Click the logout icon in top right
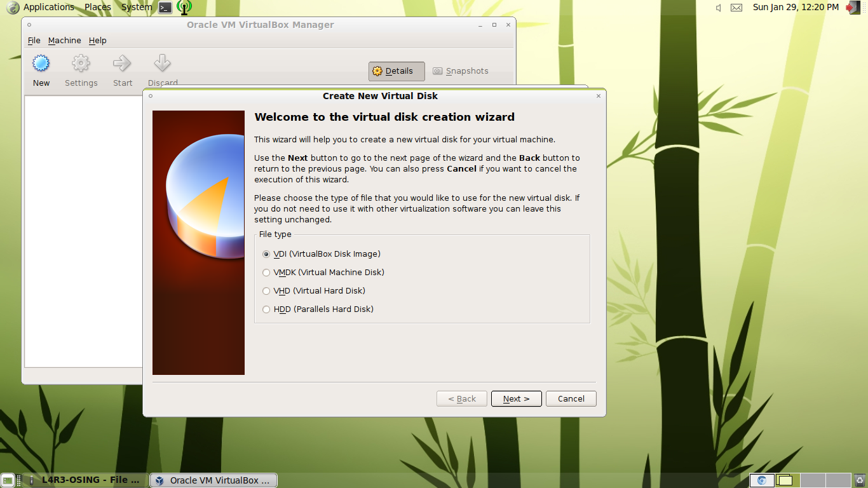Image resolution: width=868 pixels, height=488 pixels. click(853, 8)
